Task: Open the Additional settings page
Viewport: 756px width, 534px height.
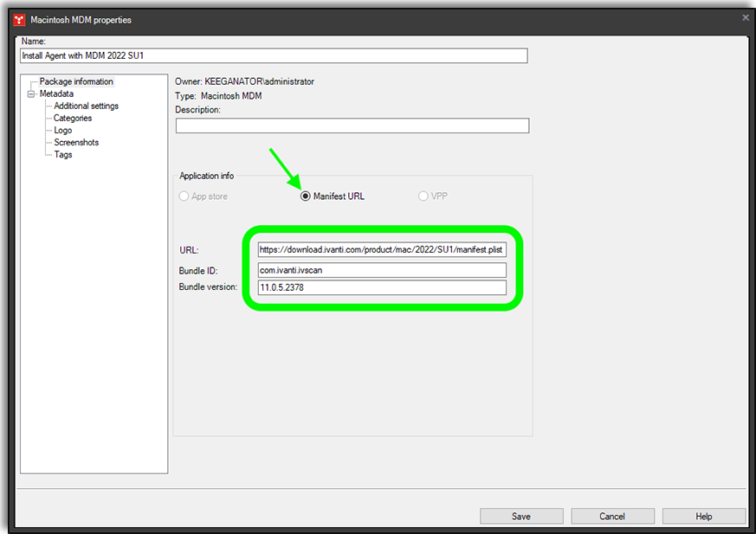Action: coord(86,105)
